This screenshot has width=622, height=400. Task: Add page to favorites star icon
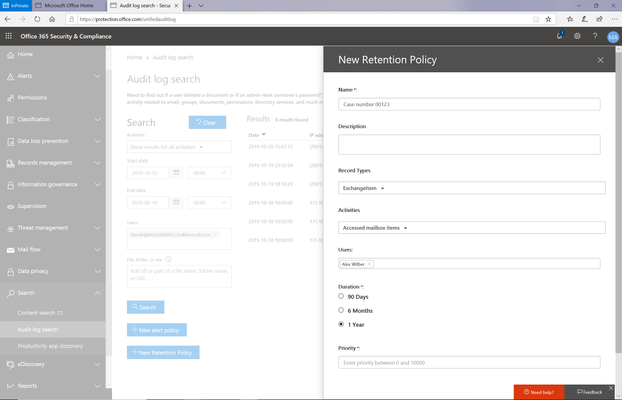coord(548,19)
